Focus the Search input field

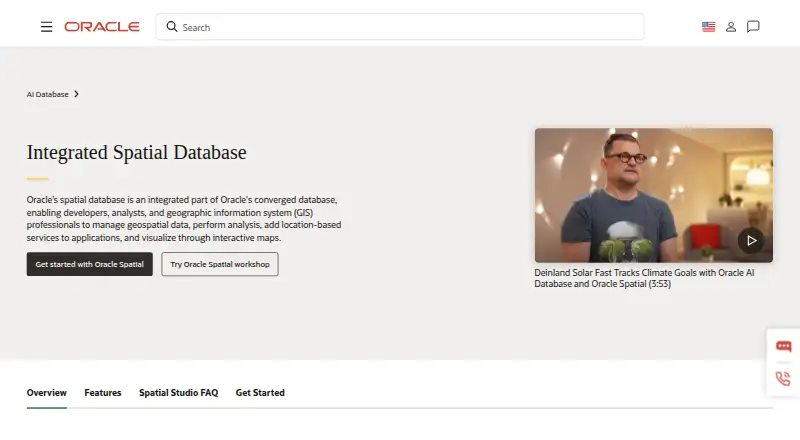click(400, 27)
